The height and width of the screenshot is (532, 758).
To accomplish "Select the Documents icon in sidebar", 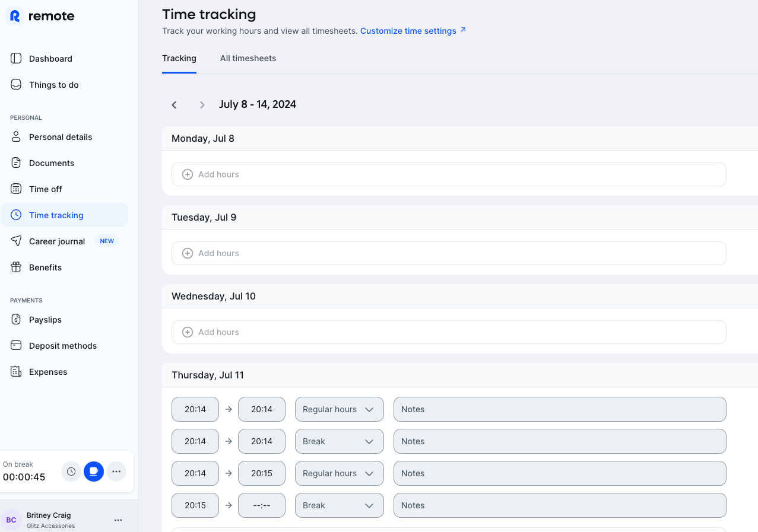I will point(16,163).
